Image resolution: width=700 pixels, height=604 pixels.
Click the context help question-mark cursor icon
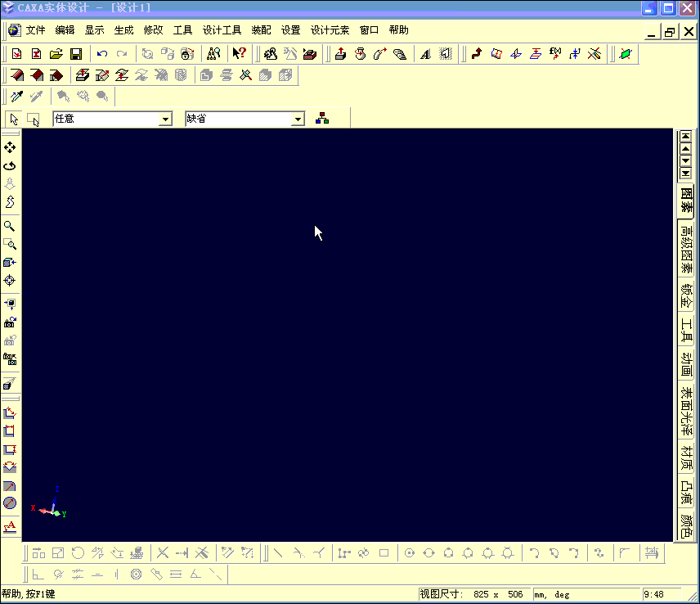click(x=240, y=54)
